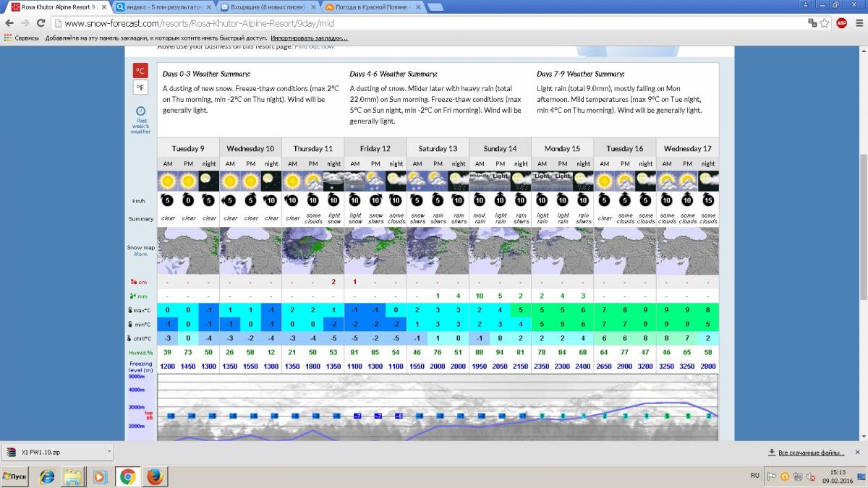Click the Friday 12 day header
The width and height of the screenshot is (868, 488).
click(375, 148)
